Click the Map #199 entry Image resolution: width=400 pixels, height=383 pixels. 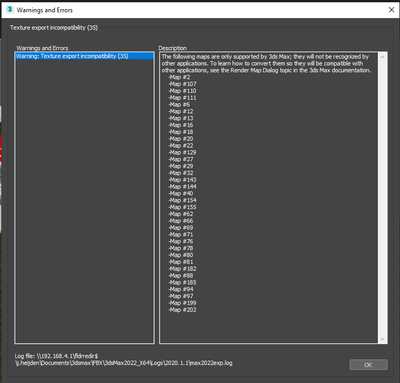click(182, 303)
